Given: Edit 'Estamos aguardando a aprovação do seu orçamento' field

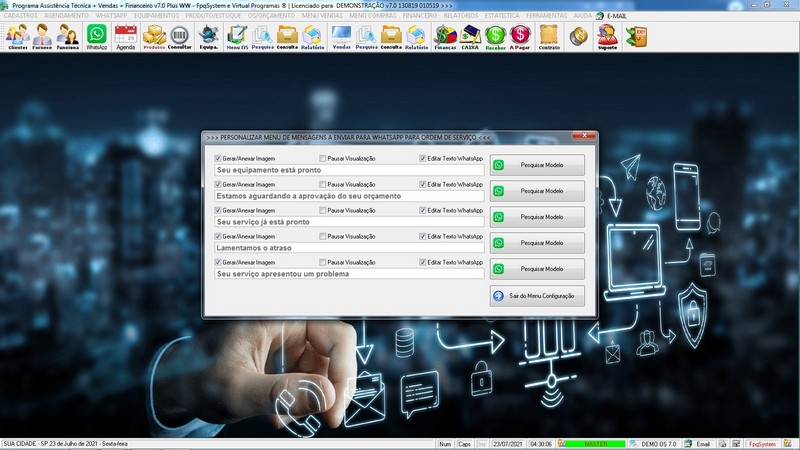Looking at the screenshot, I should pyautogui.click(x=349, y=196).
